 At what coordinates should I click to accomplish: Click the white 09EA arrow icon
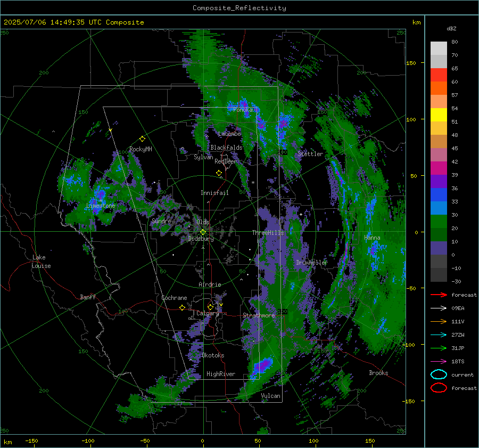[439, 308]
